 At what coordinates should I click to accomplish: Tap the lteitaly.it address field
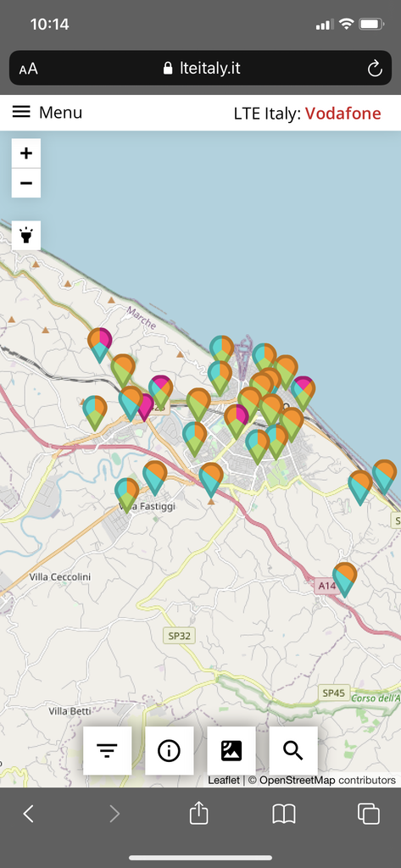point(200,68)
